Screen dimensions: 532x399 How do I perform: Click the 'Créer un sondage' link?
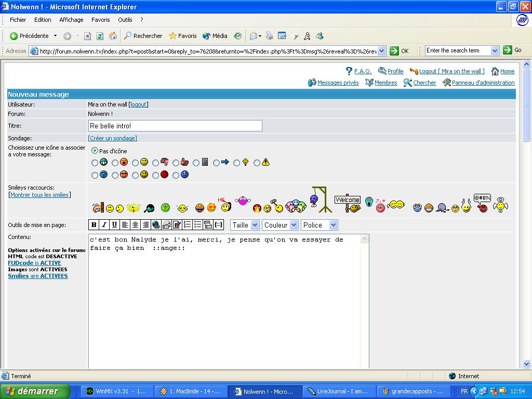[112, 138]
